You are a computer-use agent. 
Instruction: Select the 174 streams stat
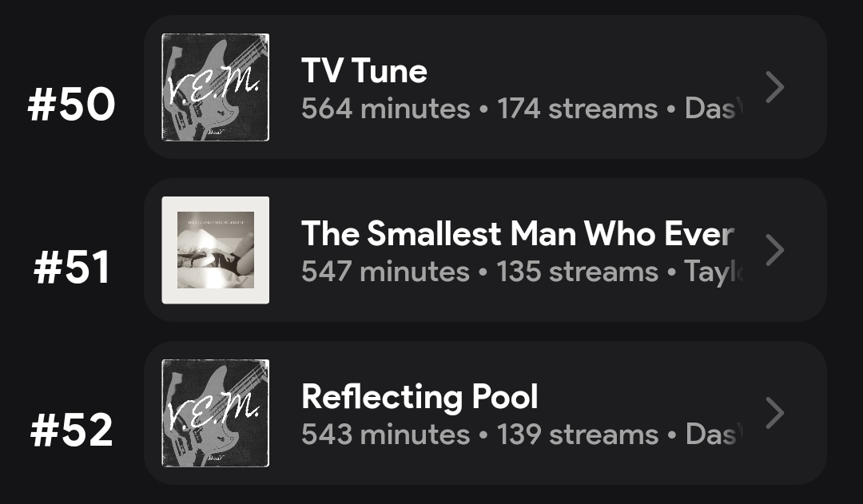point(577,109)
